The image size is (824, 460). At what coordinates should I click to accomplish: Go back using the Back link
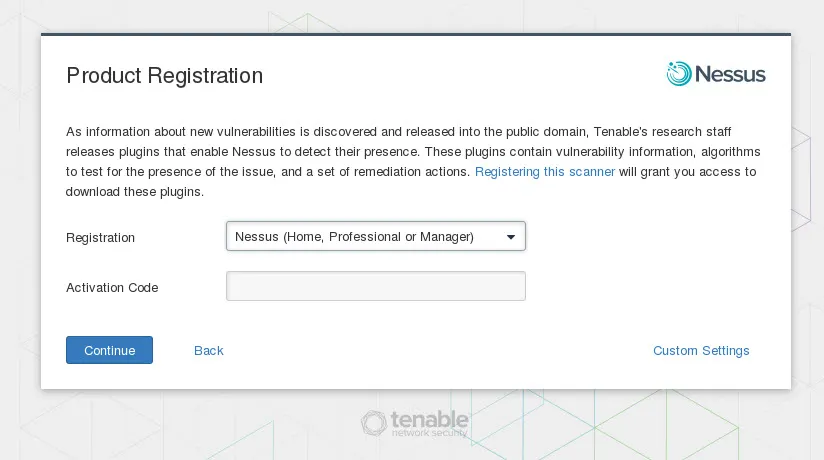pyautogui.click(x=209, y=351)
